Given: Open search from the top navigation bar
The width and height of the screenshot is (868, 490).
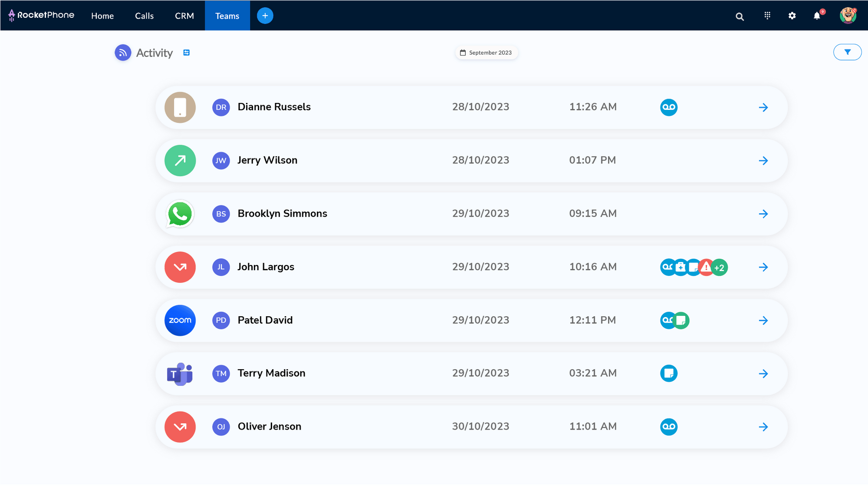Looking at the screenshot, I should pos(740,16).
